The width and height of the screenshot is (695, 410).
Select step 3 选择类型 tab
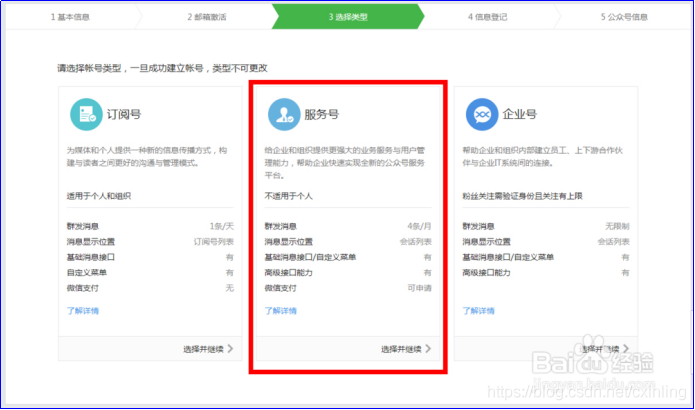pos(348,17)
